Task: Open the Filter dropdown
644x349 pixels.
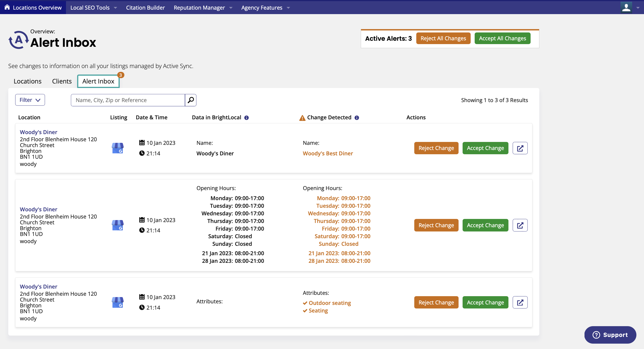Action: 30,100
